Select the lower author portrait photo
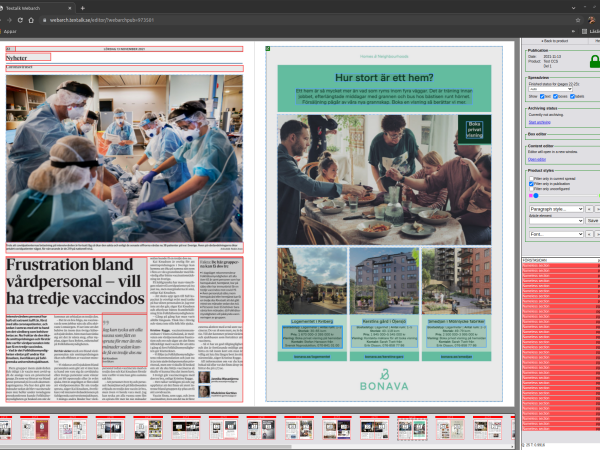The width and height of the screenshot is (600, 450). (204, 391)
